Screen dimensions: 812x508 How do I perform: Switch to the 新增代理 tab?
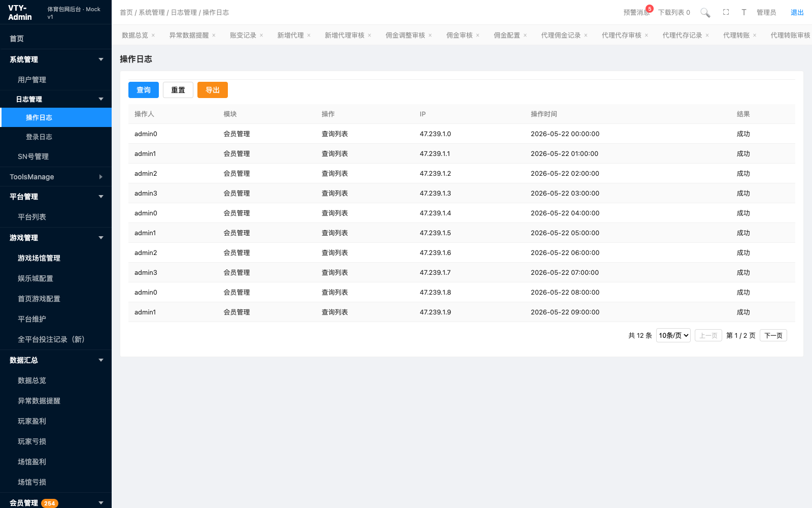pyautogui.click(x=290, y=36)
